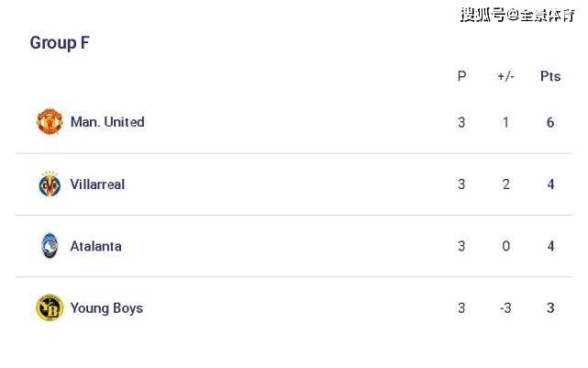
Task: Click the P column header
Action: pyautogui.click(x=461, y=76)
